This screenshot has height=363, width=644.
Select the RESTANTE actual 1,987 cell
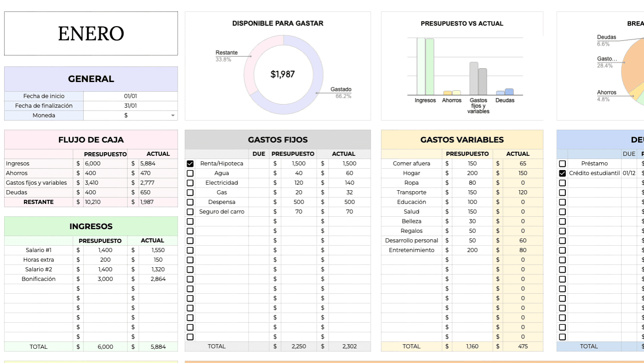coord(158,202)
